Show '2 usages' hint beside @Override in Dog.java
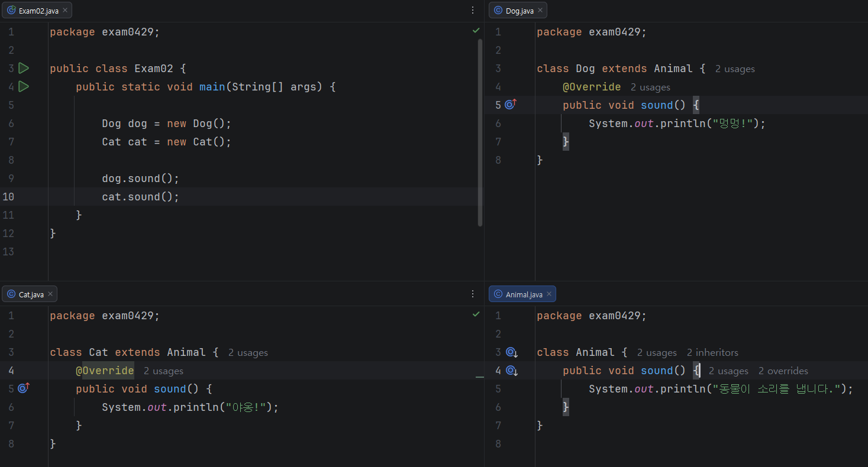Screen dimensions: 868x467 650,87
